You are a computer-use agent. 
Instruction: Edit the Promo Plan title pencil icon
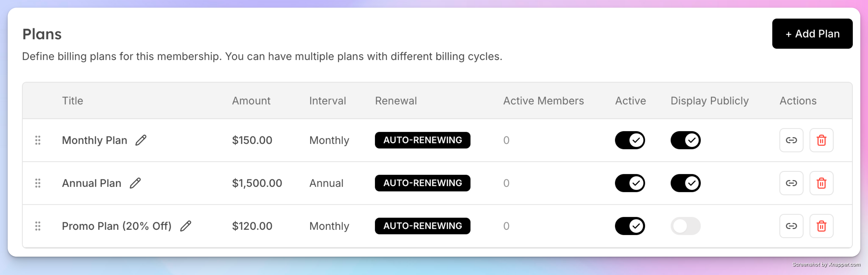click(x=185, y=226)
